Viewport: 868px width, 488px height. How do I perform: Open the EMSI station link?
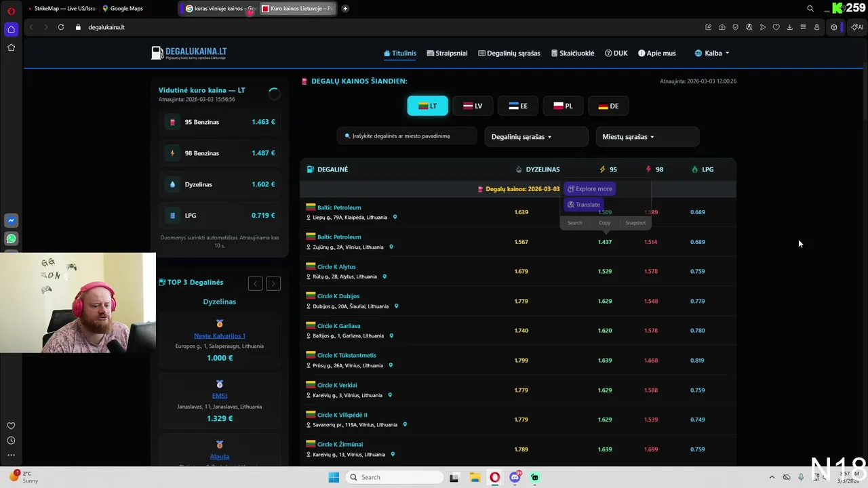coord(220,396)
